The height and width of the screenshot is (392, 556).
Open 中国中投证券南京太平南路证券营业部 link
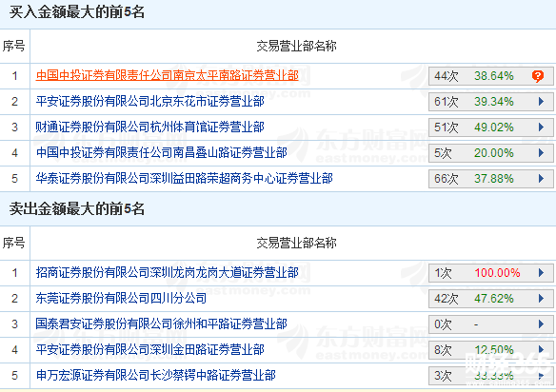coord(167,75)
